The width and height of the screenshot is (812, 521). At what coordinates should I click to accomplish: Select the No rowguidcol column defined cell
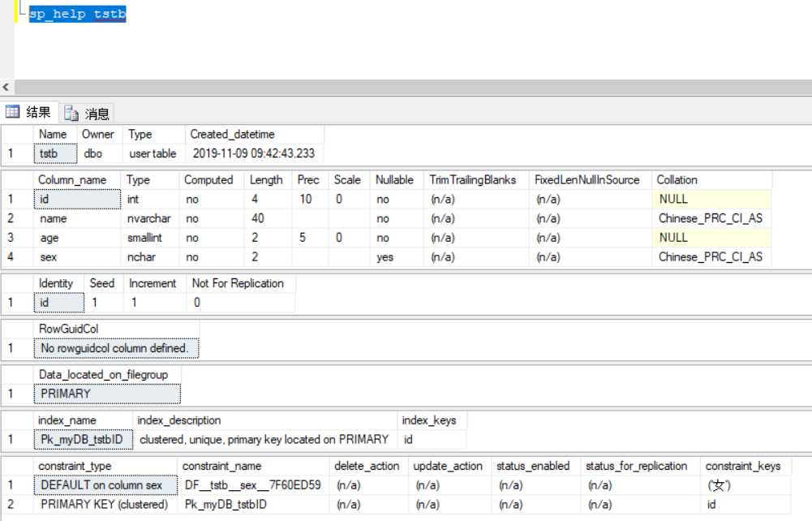pyautogui.click(x=117, y=348)
